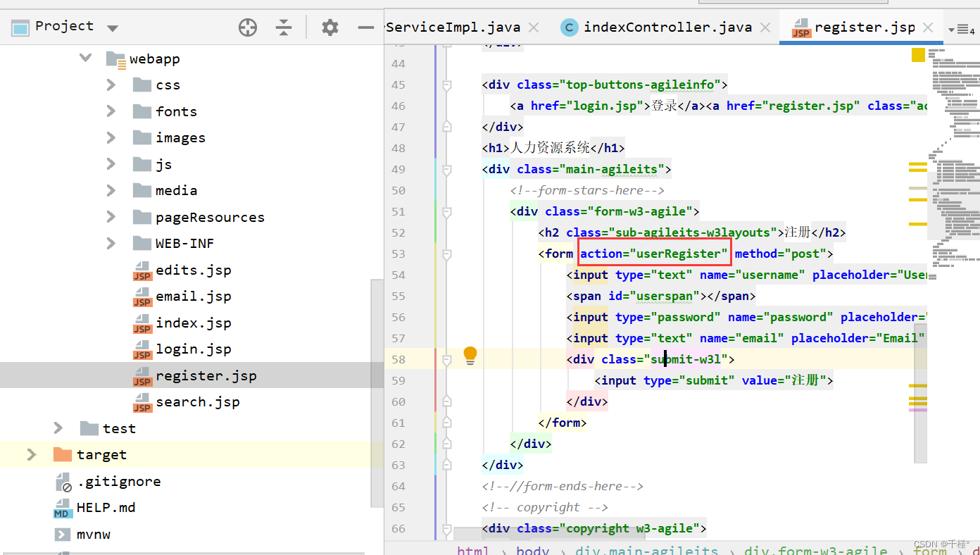Click the yellow inspection status square
Image resolution: width=980 pixels, height=555 pixels.
coord(918,55)
